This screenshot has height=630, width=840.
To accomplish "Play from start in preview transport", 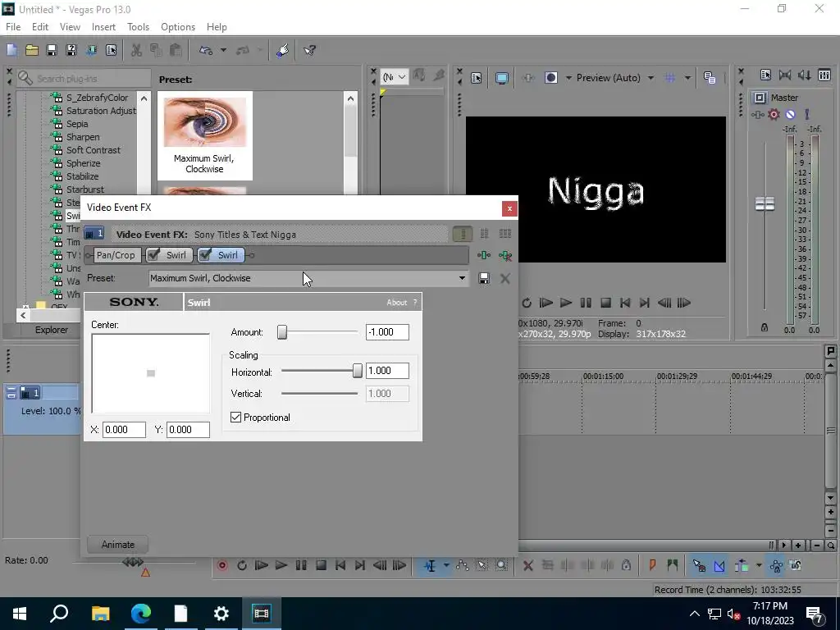I will click(x=546, y=303).
